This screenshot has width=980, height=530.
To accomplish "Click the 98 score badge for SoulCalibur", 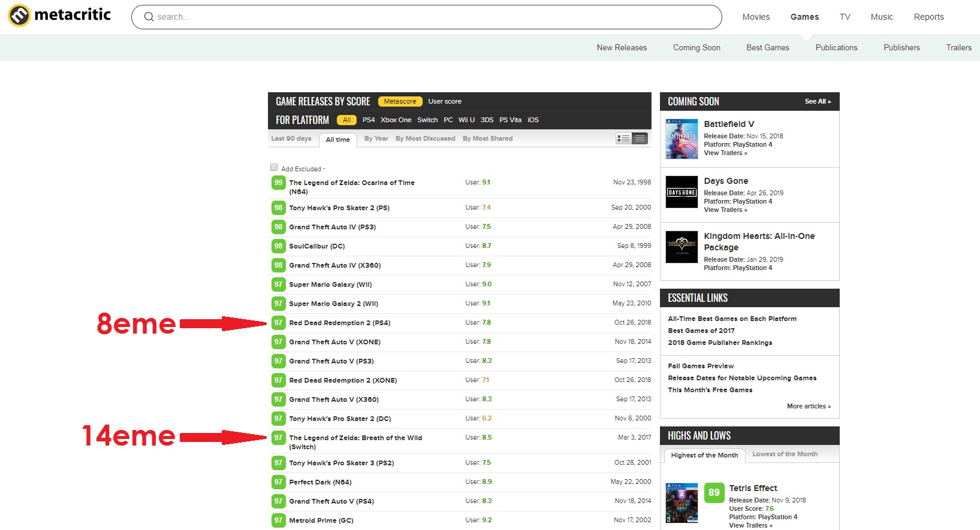I will [x=278, y=246].
